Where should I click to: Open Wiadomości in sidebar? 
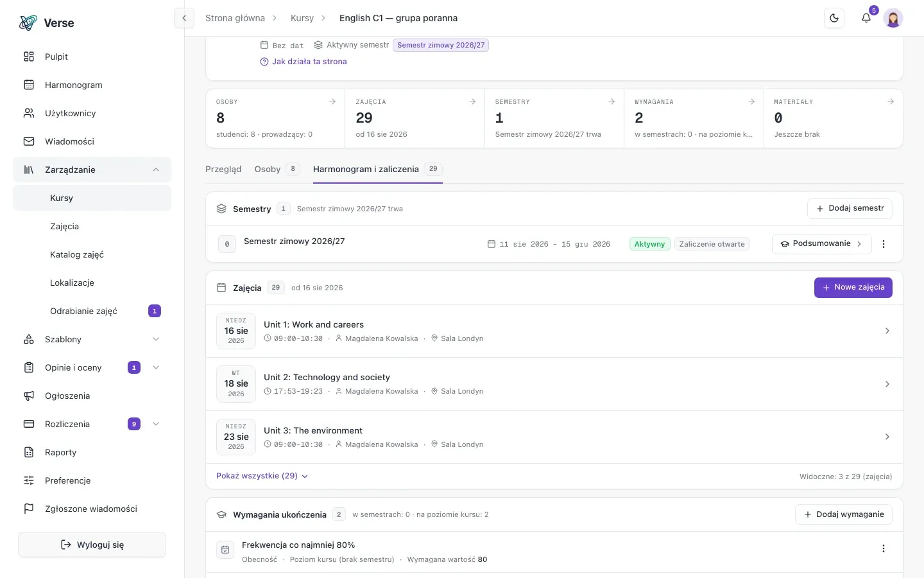92,141
